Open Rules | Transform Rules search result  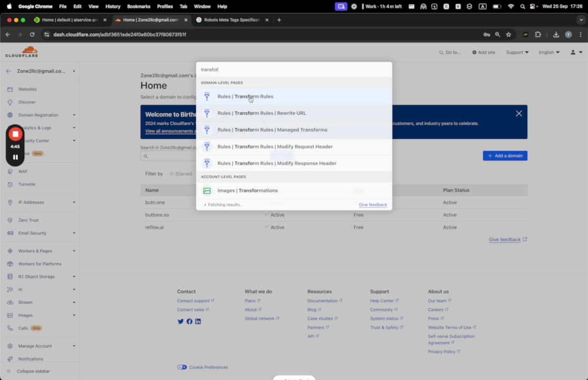tap(293, 97)
